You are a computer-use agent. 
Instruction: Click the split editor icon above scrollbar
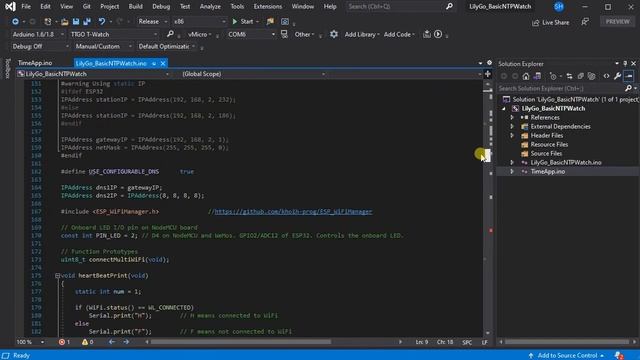pos(487,74)
